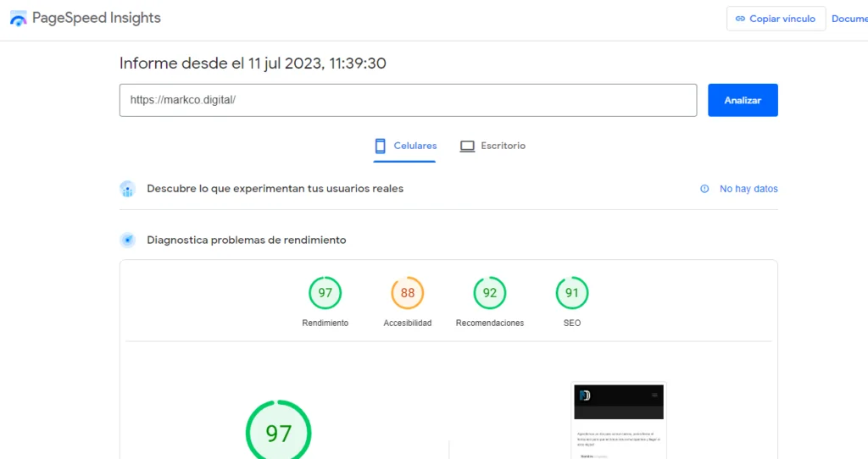868x459 pixels.
Task: Click the info icon beside No hay datos
Action: pyautogui.click(x=704, y=189)
